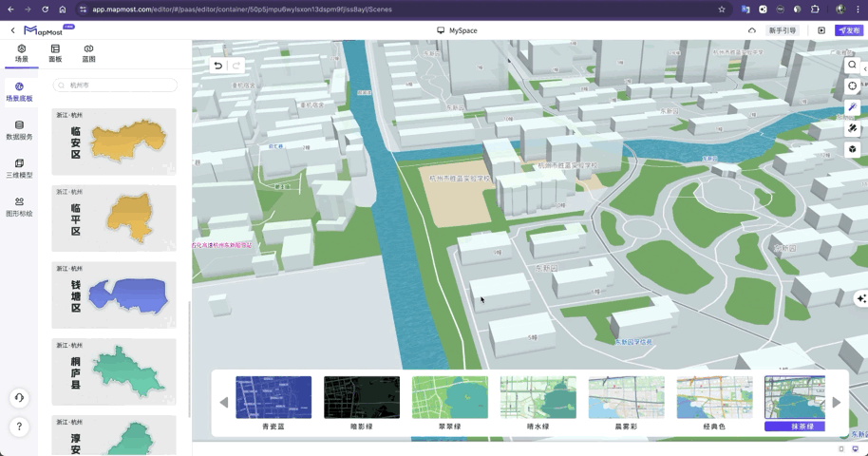Switch to the 蓝图 tab
The height and width of the screenshot is (456, 868).
pyautogui.click(x=88, y=54)
